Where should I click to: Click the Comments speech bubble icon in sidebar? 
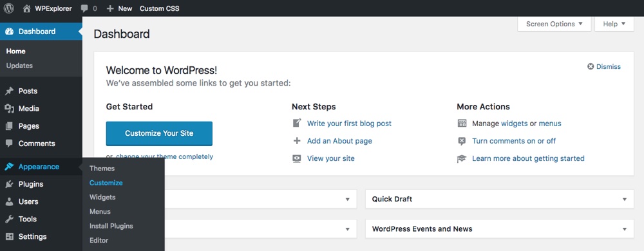[9, 144]
